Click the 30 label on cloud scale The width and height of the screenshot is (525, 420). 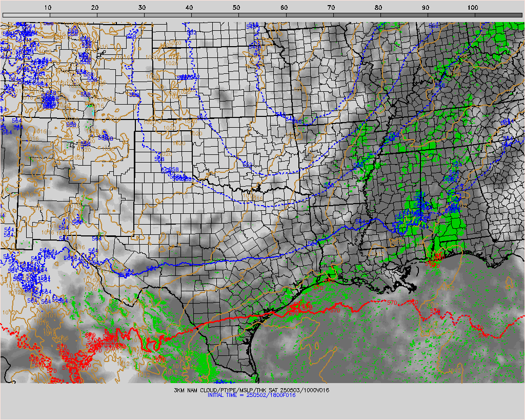click(x=142, y=7)
